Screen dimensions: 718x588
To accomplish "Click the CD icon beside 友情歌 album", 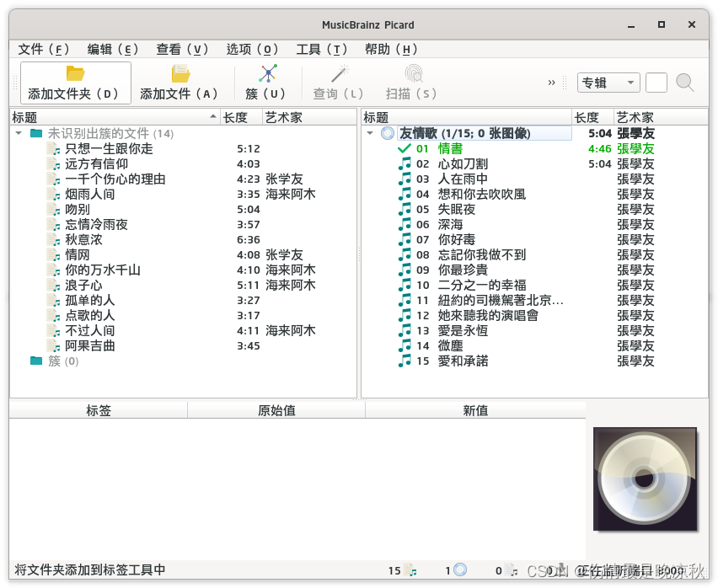I will [388, 133].
